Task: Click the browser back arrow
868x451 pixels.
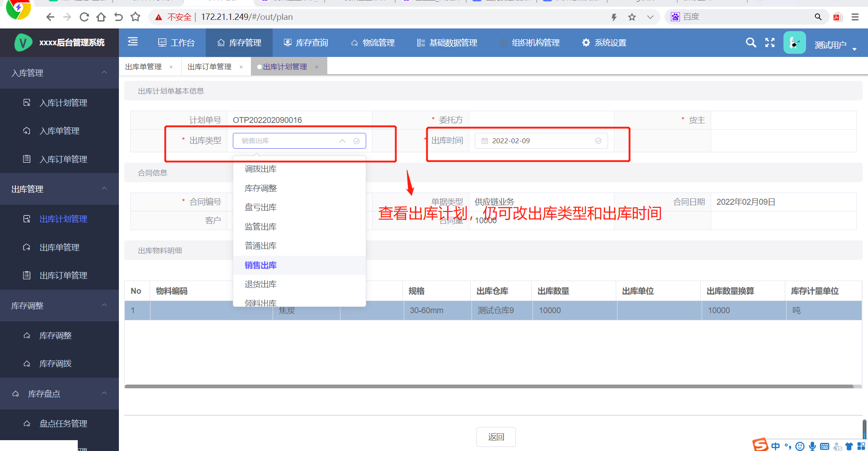Action: pos(50,17)
